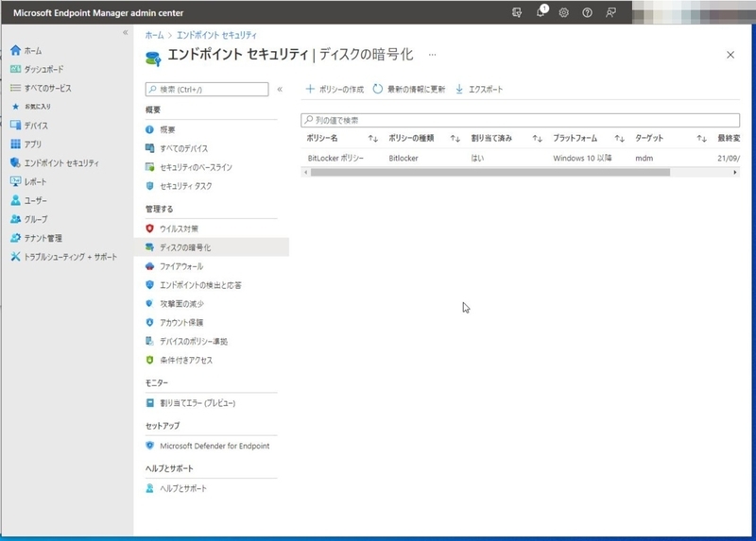Click エクスポート button

tap(479, 89)
